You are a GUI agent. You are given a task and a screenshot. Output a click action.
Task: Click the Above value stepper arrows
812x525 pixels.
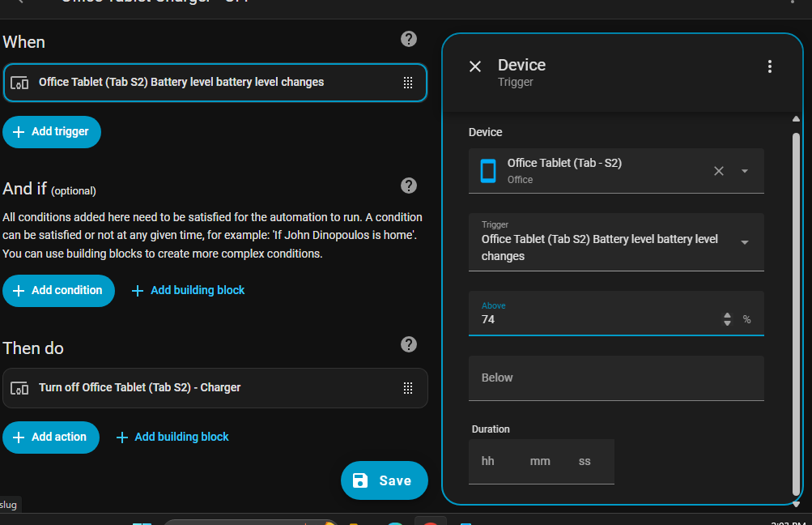click(727, 319)
